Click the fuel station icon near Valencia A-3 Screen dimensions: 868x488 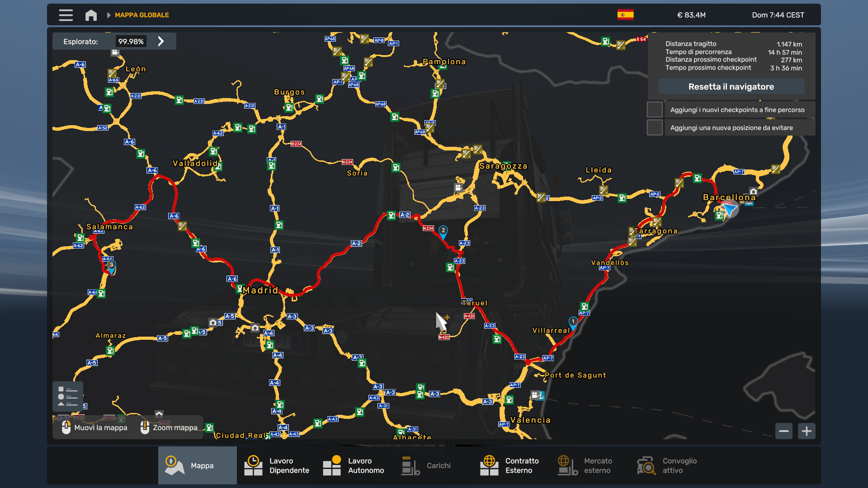[509, 399]
